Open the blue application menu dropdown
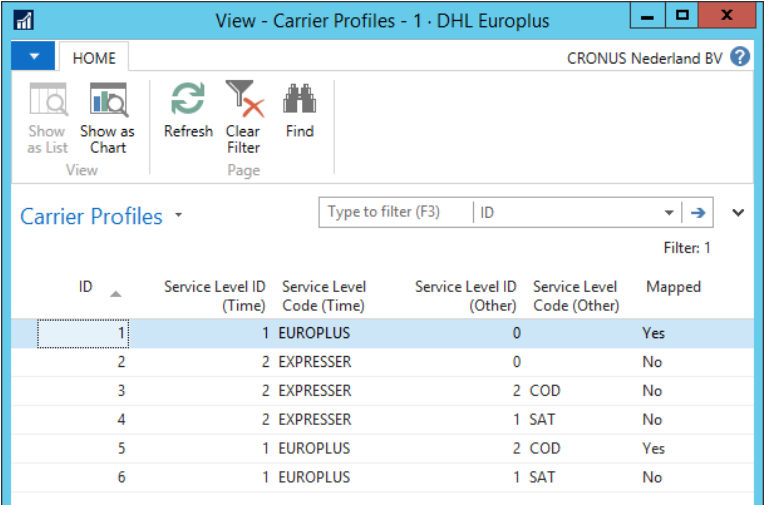This screenshot has width=765, height=505. 33,57
